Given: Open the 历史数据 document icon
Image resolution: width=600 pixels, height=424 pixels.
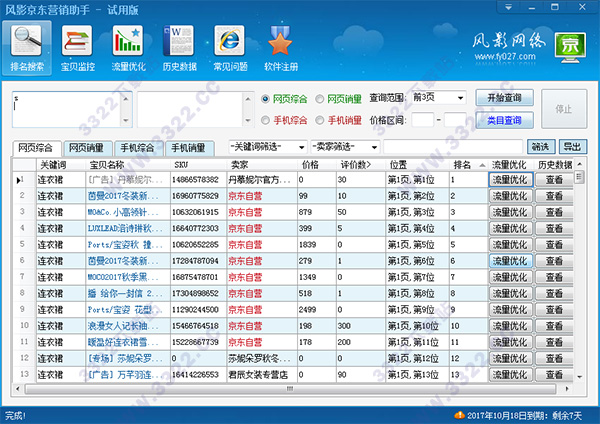Looking at the screenshot, I should coord(179,48).
